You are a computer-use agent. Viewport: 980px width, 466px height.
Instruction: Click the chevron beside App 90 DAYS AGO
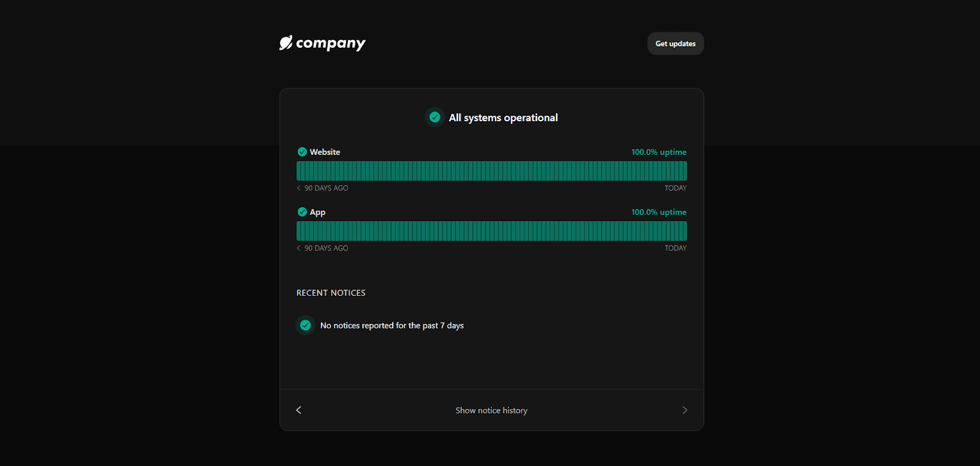[299, 248]
